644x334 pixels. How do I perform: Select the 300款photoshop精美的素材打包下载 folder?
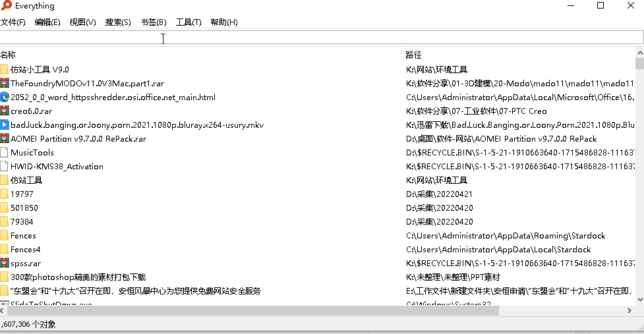click(78, 277)
